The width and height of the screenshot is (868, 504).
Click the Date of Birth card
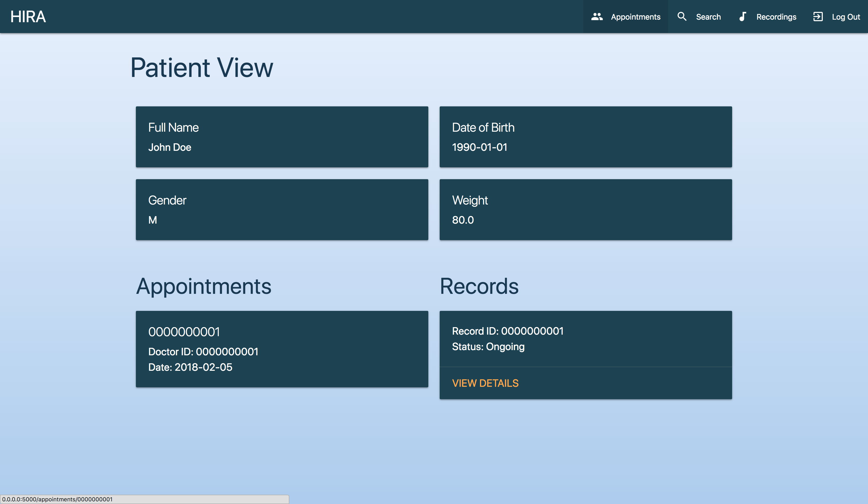[x=586, y=137]
